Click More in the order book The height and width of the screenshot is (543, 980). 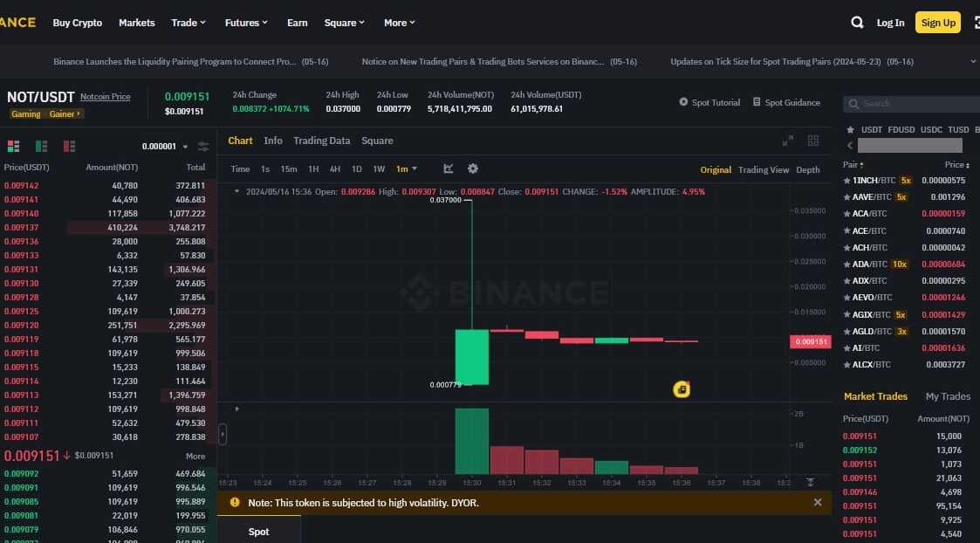pos(195,456)
